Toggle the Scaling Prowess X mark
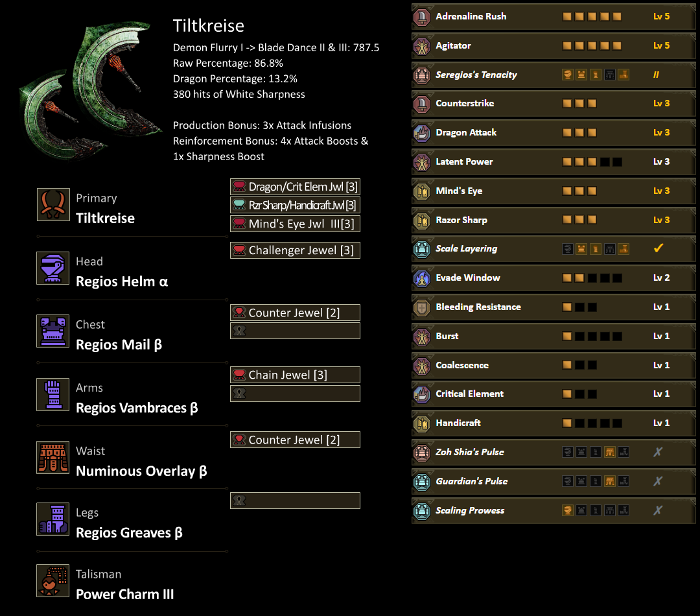Image resolution: width=700 pixels, height=616 pixels. [x=658, y=510]
